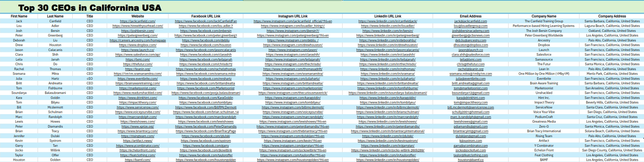644x162 pixels.
Task: Click email bill.mcdermott@servicenow.com
Action: point(470,107)
